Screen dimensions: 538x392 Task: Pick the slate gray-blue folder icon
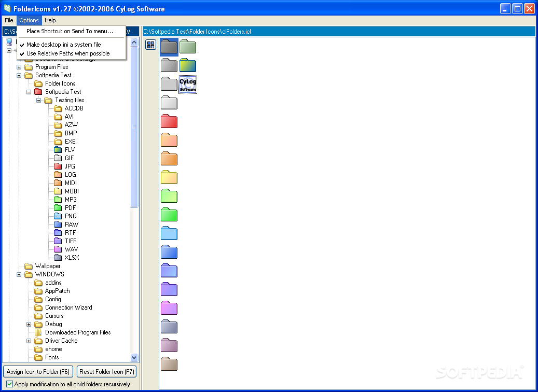(x=169, y=327)
